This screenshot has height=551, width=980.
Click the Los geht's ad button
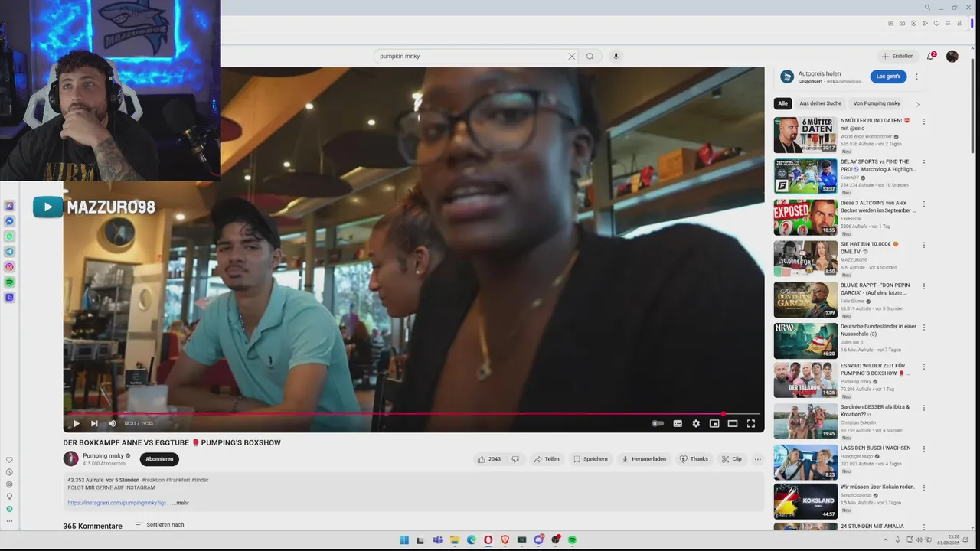(888, 77)
